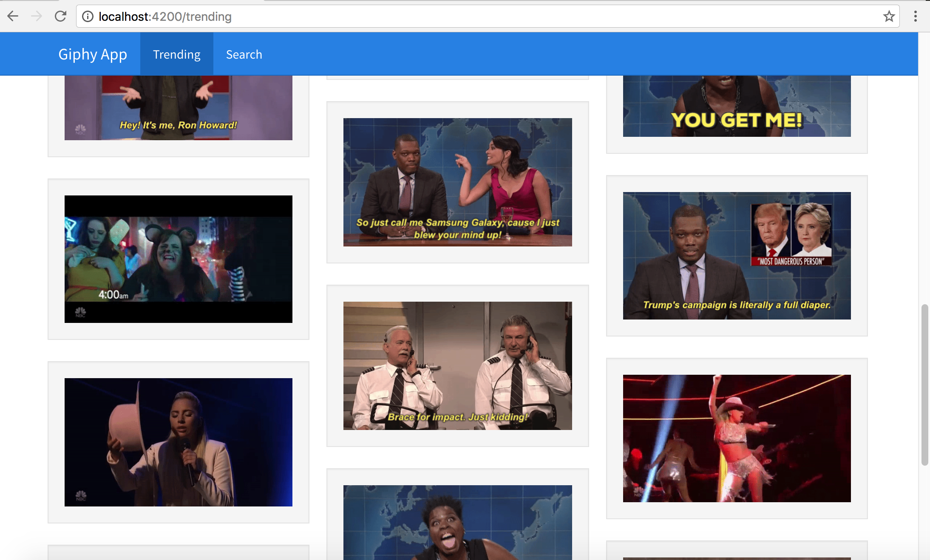Click the browser back arrow

tap(13, 16)
